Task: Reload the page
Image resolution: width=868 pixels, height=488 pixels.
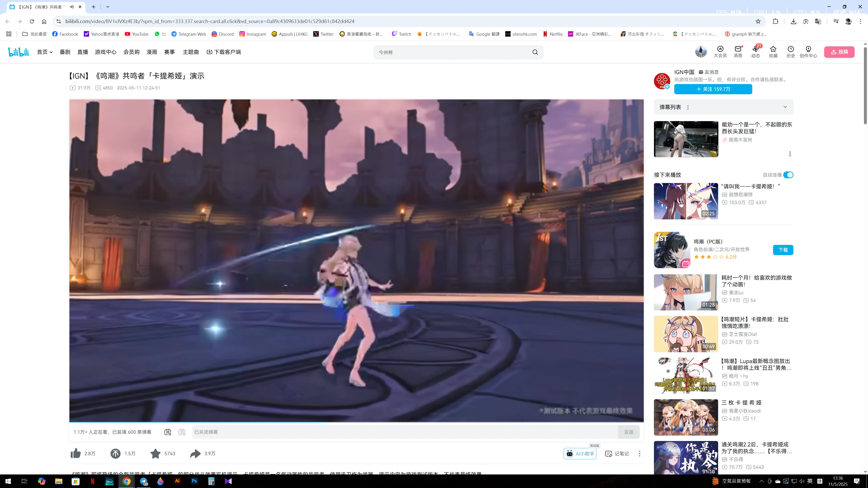Action: point(32,21)
